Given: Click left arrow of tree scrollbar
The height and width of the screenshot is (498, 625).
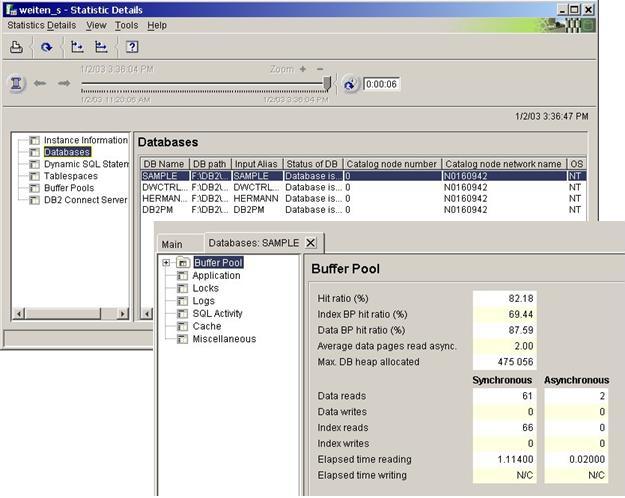Looking at the screenshot, I should pyautogui.click(x=18, y=314).
